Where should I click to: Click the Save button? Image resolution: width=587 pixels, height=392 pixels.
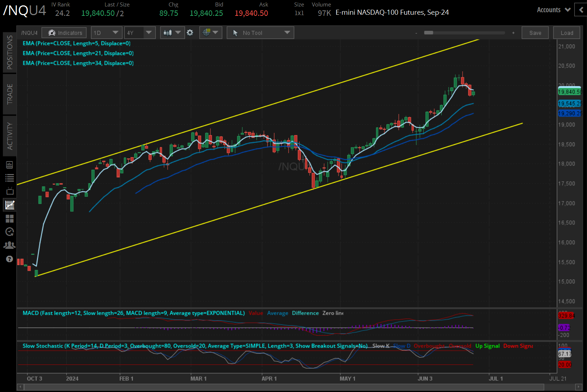535,33
